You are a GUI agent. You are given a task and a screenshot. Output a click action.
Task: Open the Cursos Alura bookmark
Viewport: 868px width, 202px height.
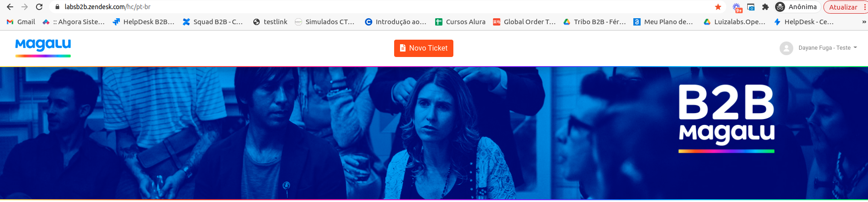460,22
